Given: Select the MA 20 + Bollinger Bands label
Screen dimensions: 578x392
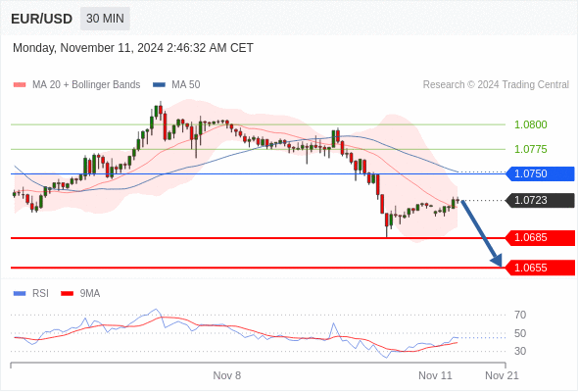Looking at the screenshot, I should 86,85.
